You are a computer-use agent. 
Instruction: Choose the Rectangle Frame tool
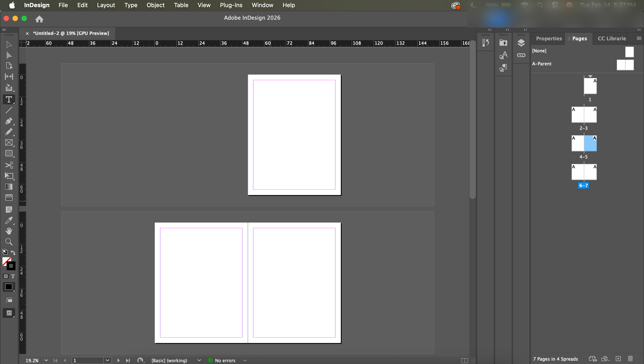(9, 142)
